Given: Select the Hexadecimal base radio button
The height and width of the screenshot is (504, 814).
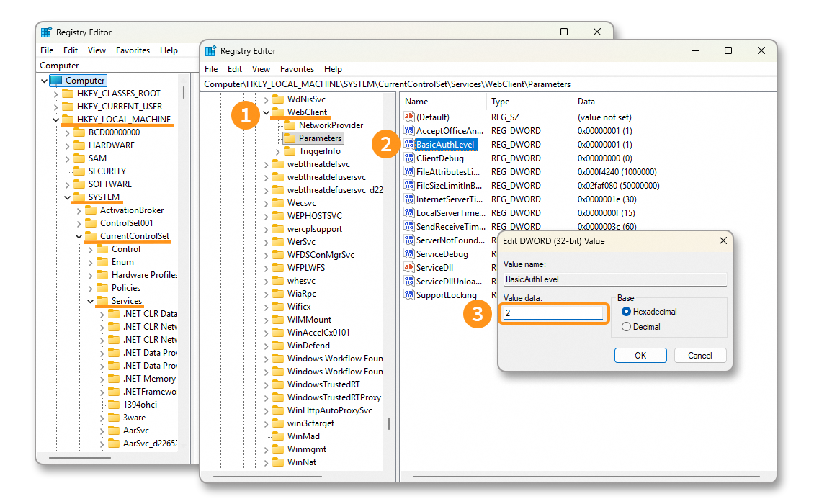Looking at the screenshot, I should pos(626,312).
